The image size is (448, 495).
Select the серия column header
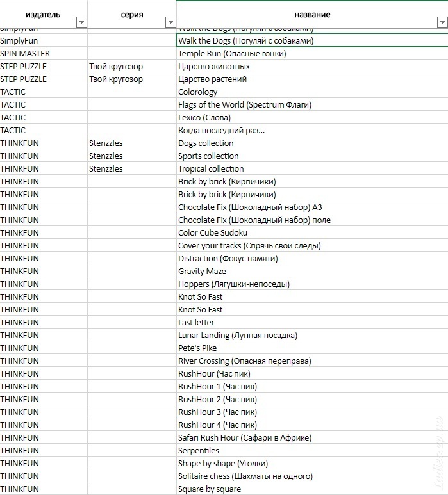coord(132,15)
